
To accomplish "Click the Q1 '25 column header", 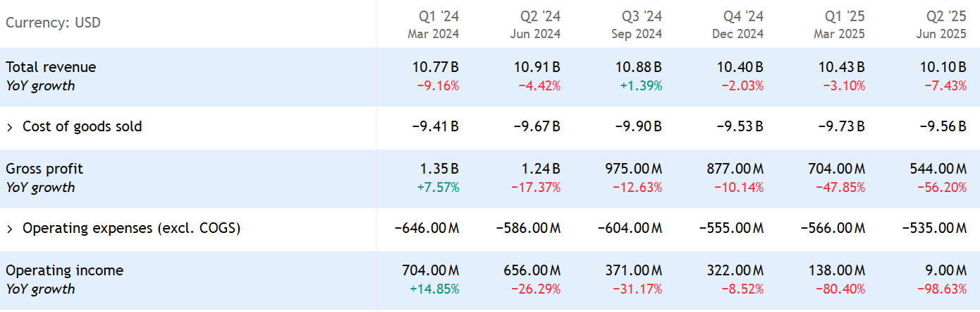I will pos(845,16).
